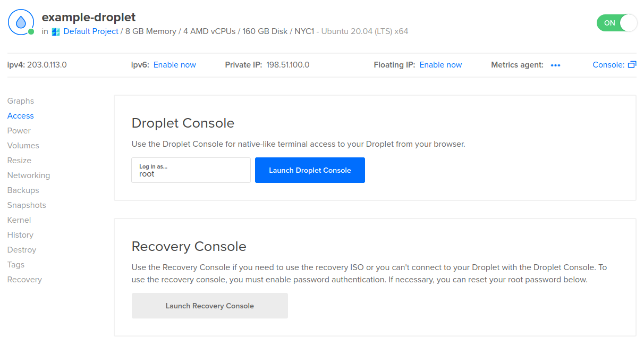Open the Default Project link
The image size is (644, 344).
[x=91, y=31]
